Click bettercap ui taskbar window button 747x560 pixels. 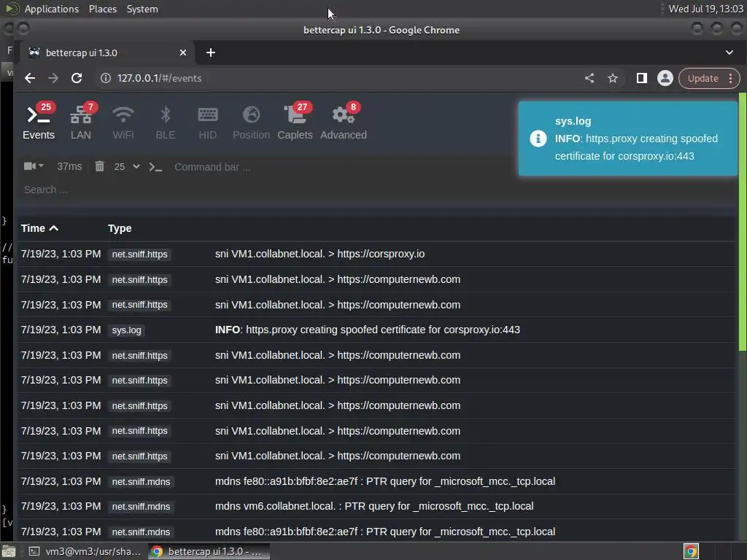(x=209, y=551)
